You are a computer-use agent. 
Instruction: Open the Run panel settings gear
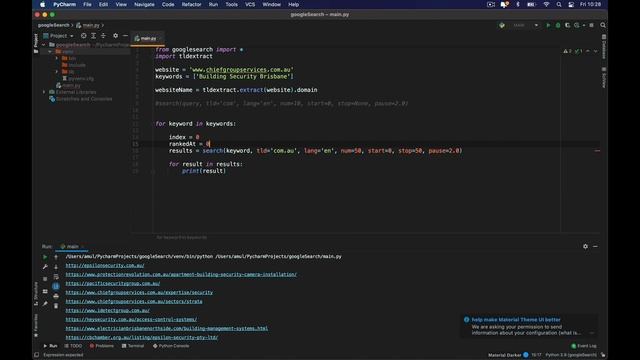(585, 247)
